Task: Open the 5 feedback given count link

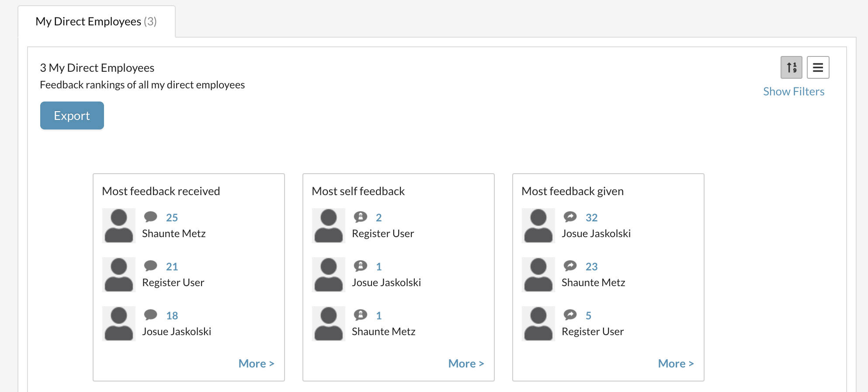Action: coord(588,315)
